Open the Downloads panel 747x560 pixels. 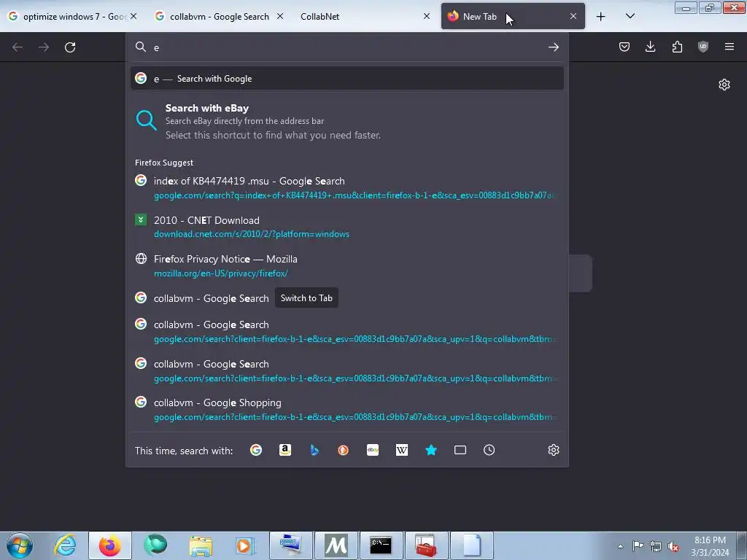click(650, 47)
